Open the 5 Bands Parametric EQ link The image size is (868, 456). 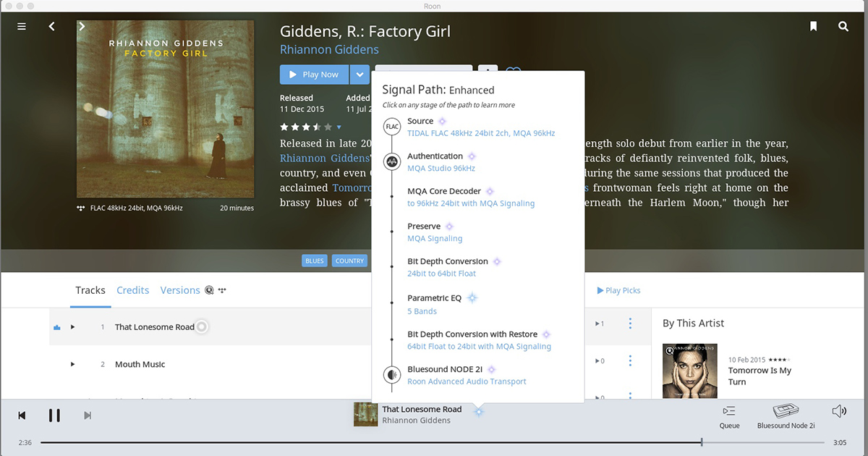(x=422, y=311)
